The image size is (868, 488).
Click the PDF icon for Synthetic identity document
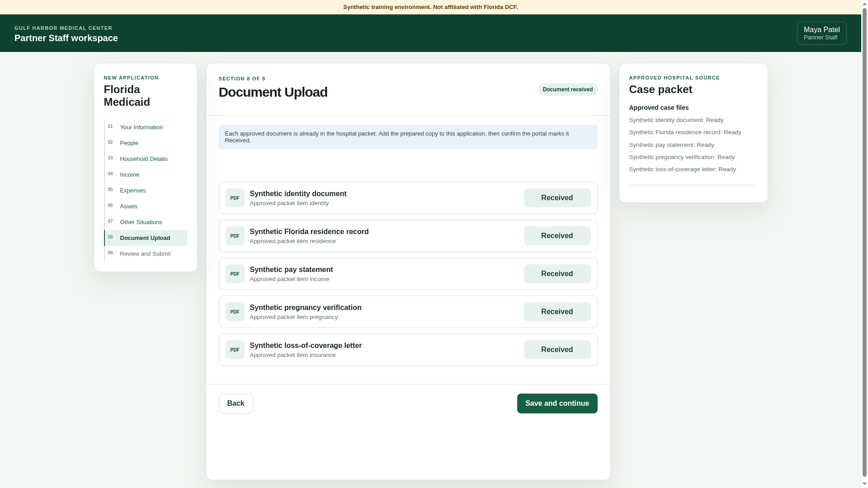pos(235,198)
